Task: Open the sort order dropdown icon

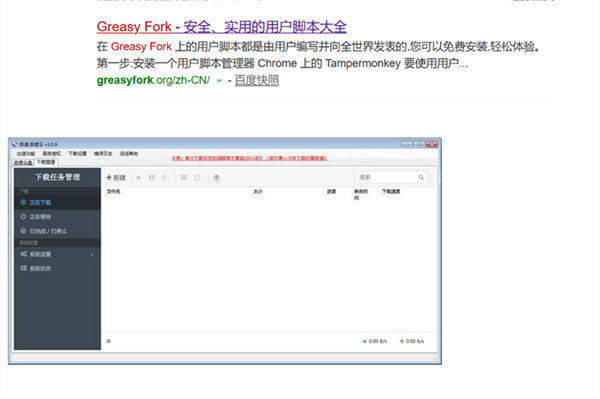Action: click(x=197, y=178)
